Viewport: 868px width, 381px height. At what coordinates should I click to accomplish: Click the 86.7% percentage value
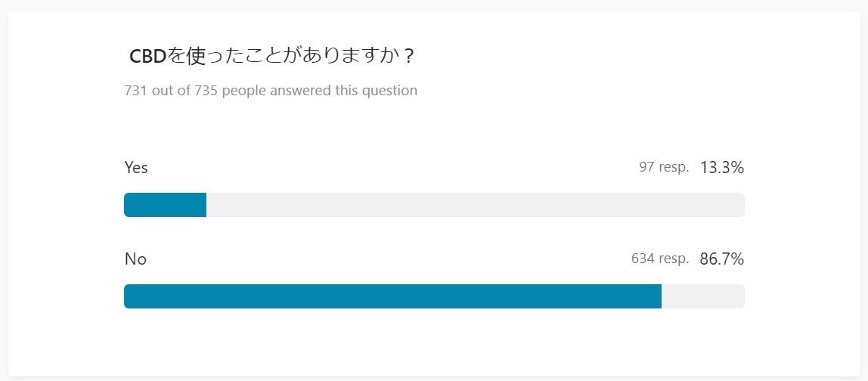tap(721, 259)
